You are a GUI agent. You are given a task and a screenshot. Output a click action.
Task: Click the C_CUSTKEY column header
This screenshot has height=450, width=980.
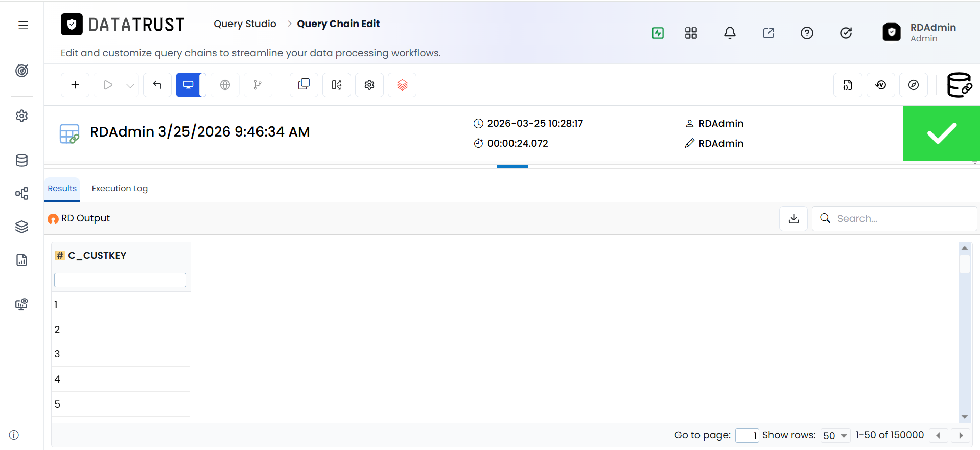point(97,256)
